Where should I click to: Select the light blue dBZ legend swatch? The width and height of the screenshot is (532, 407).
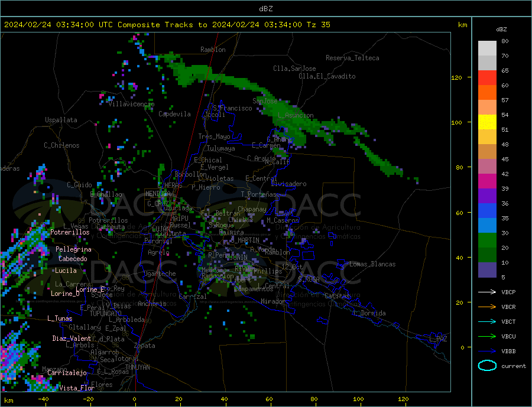pyautogui.click(x=487, y=226)
